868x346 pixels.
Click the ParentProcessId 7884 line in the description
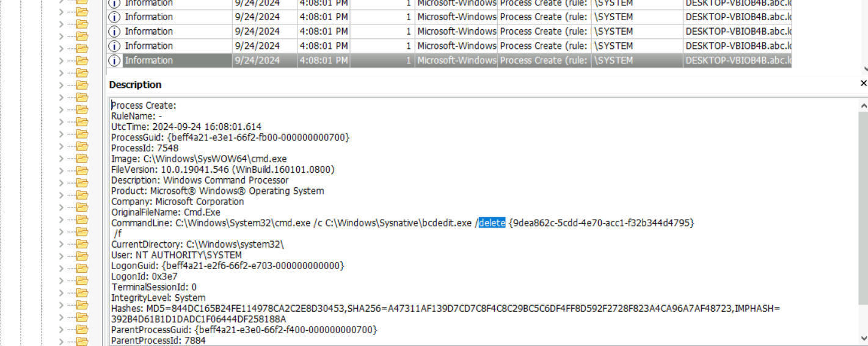pyautogui.click(x=158, y=341)
